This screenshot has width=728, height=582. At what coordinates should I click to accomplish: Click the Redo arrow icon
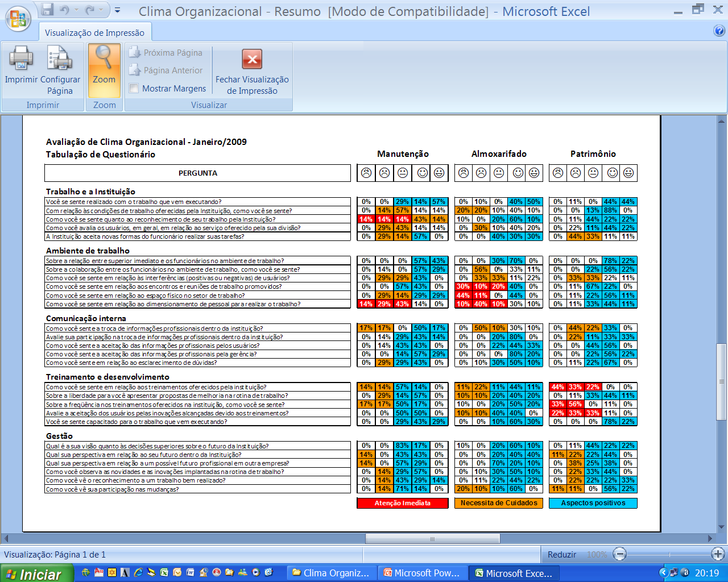[x=89, y=10]
